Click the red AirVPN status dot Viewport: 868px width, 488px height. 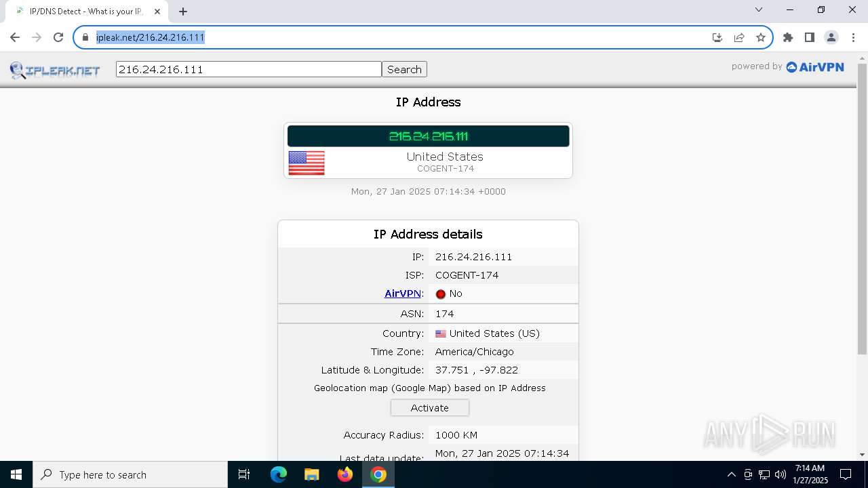[441, 294]
